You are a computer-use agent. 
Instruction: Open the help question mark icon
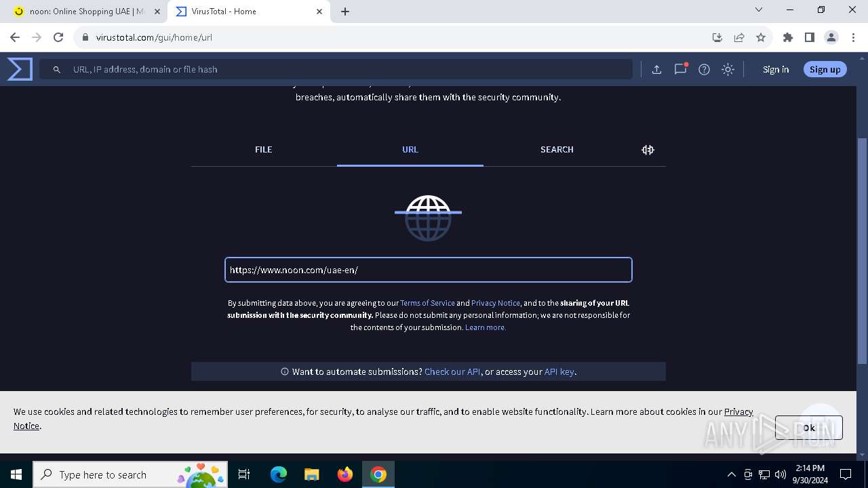point(704,69)
